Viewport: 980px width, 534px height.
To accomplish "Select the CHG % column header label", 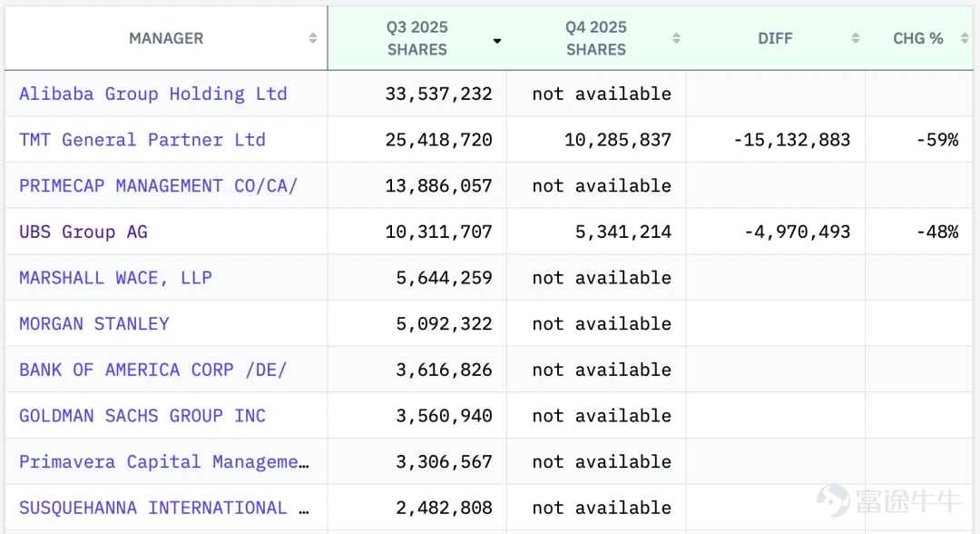I will coord(917,39).
